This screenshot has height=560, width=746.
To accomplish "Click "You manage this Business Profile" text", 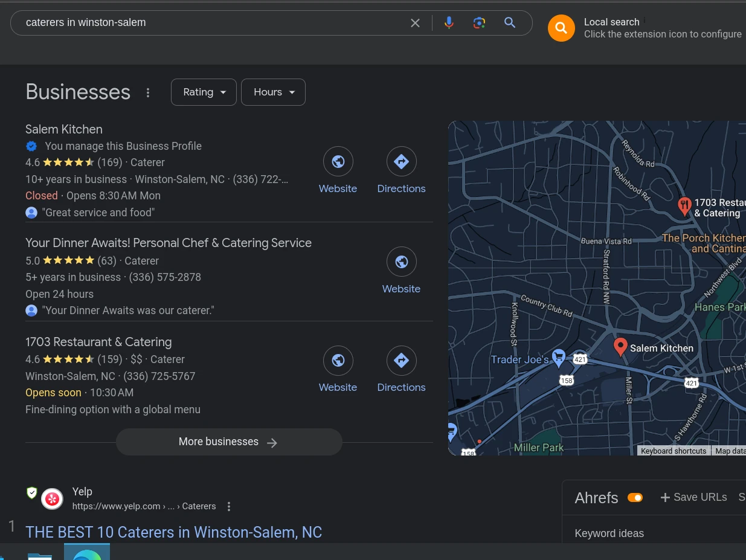I will click(x=123, y=146).
